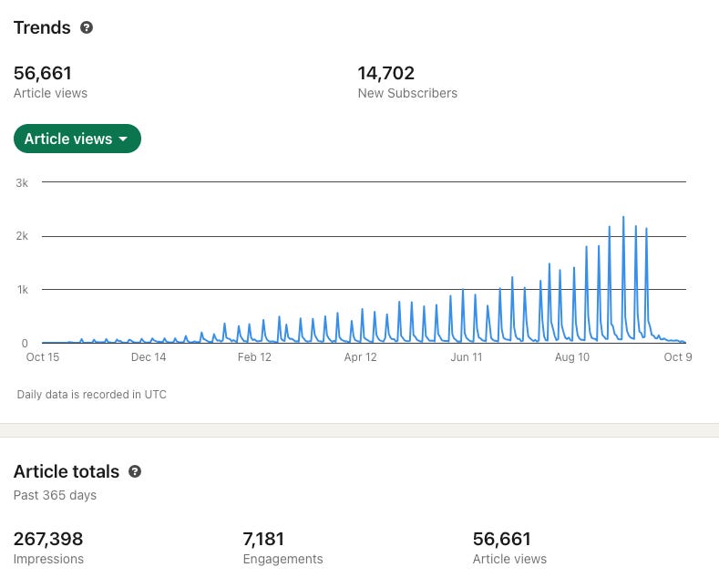Click the Oct 15 x-axis label
This screenshot has height=588, width=719.
coord(43,357)
